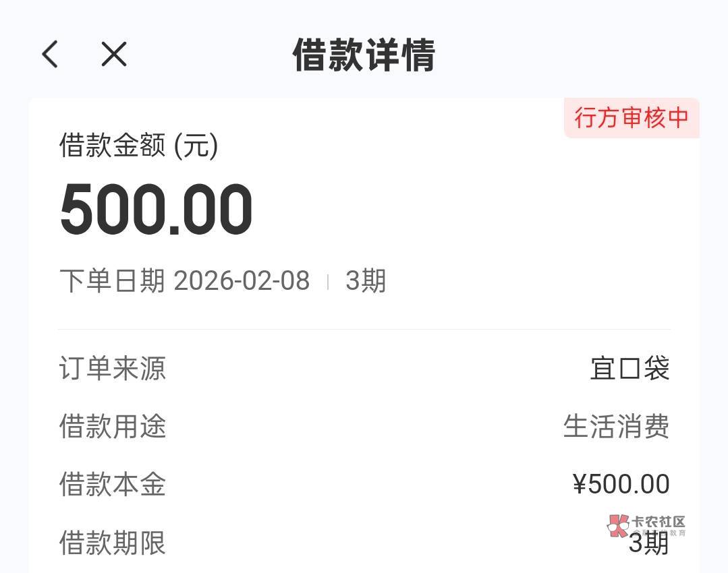Tap the 借款详情 page title
The height and width of the screenshot is (573, 728).
pyautogui.click(x=364, y=55)
